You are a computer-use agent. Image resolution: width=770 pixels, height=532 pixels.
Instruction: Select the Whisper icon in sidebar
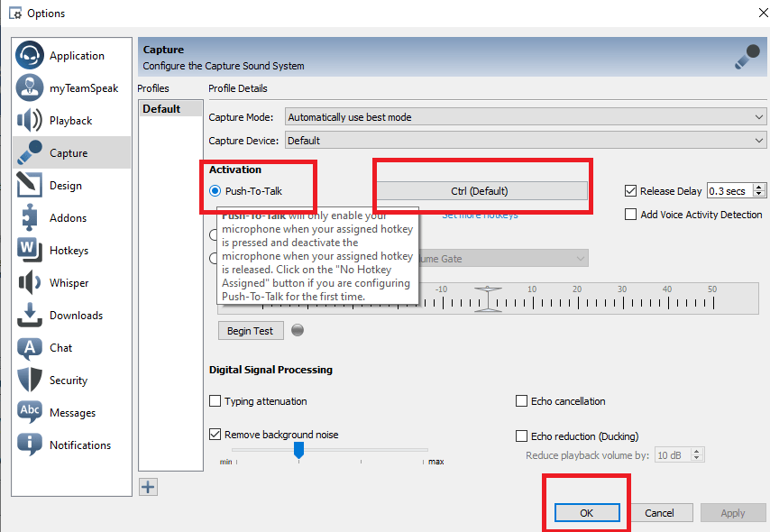pos(30,283)
